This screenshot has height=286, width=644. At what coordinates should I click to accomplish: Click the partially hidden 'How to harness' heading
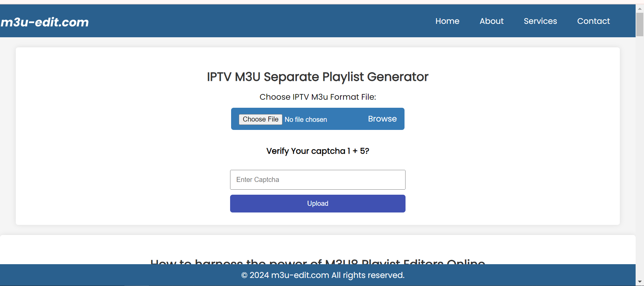pos(317,261)
